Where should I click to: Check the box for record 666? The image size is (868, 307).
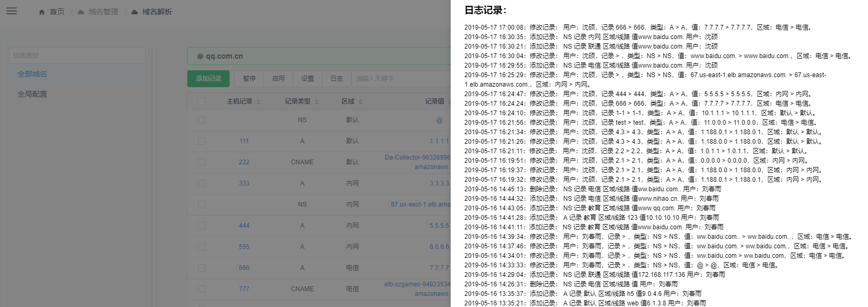point(202,268)
